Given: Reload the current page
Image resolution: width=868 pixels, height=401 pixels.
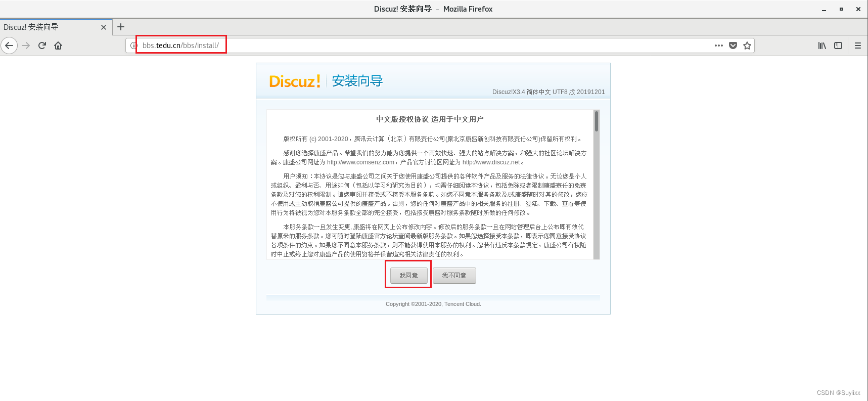Looking at the screenshot, I should pyautogui.click(x=42, y=46).
